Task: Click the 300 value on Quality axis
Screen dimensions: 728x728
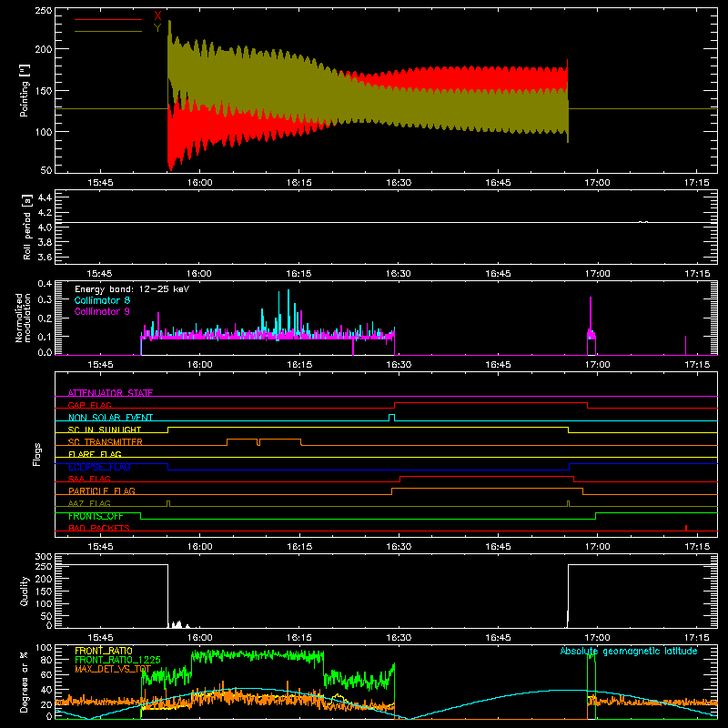Action: coord(43,557)
